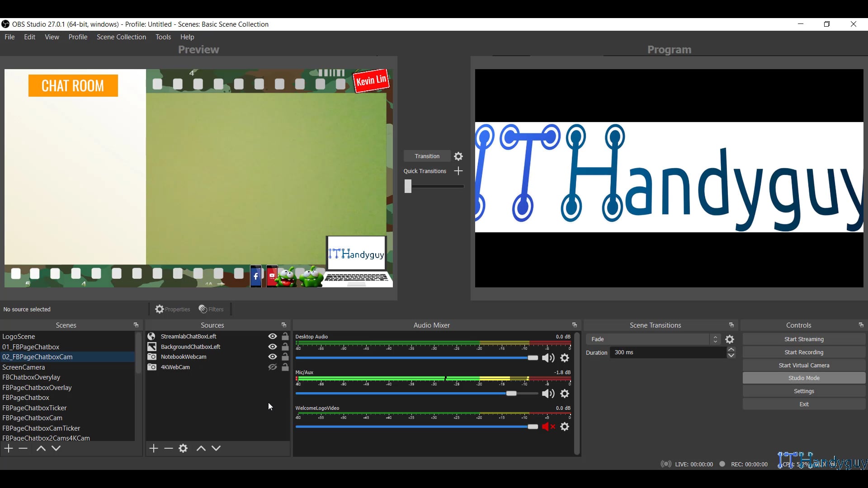Unmute the WelcomeLogoVideo audio
Image resolution: width=868 pixels, height=488 pixels.
pos(548,427)
